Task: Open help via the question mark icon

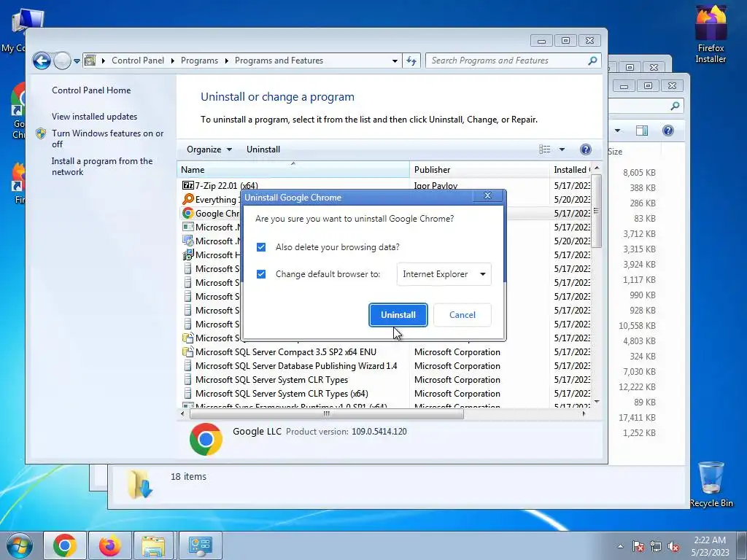Action: click(x=586, y=149)
